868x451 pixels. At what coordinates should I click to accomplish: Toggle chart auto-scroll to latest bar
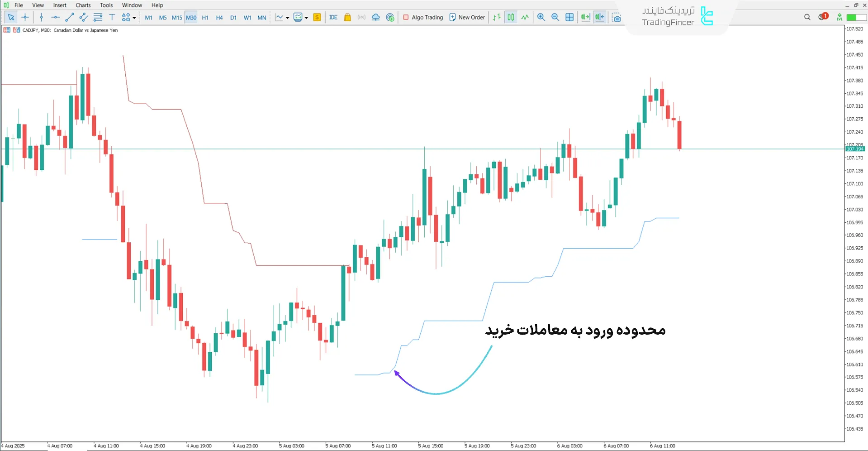585,17
